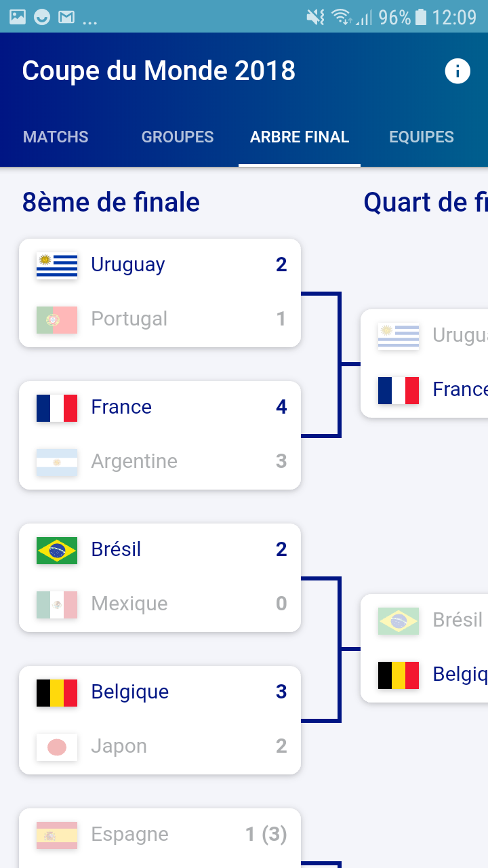This screenshot has height=868, width=488.
Task: Open France team name in round of 16
Action: pyautogui.click(x=121, y=407)
